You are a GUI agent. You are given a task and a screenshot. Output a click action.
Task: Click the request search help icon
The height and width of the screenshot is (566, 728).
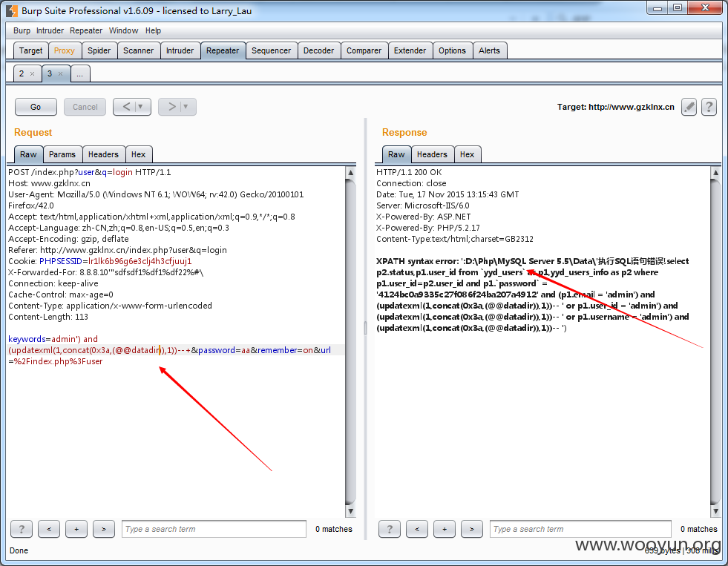22,529
